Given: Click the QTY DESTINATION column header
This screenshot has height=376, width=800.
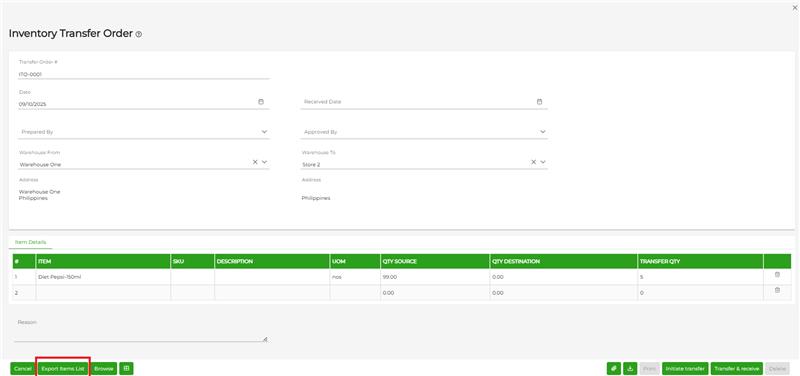Looking at the screenshot, I should click(x=563, y=261).
